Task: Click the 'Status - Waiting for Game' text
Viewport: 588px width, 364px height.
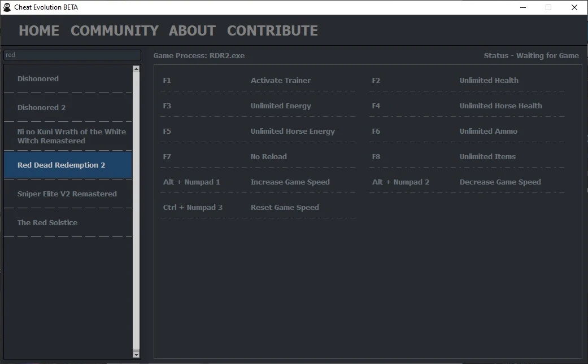Action: coord(532,55)
